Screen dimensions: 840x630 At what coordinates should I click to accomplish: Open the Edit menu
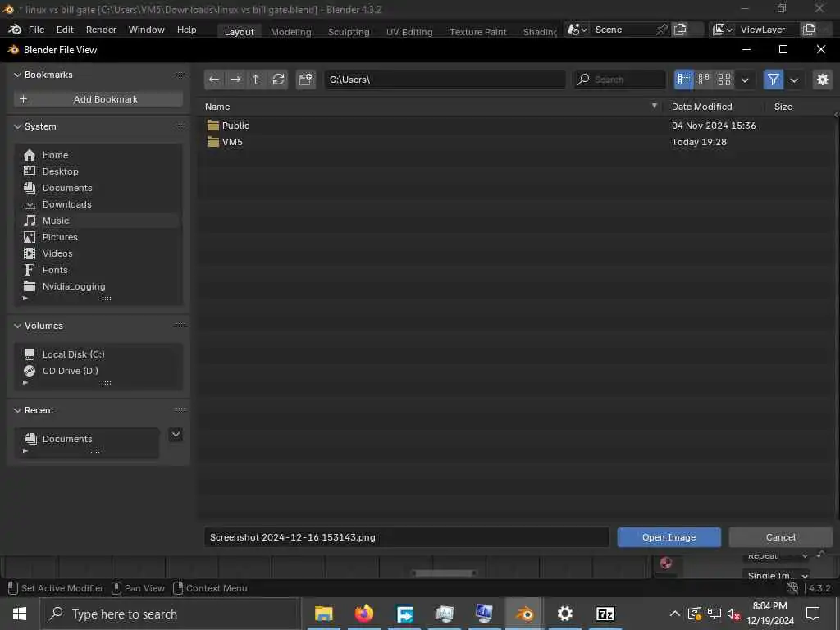point(65,30)
